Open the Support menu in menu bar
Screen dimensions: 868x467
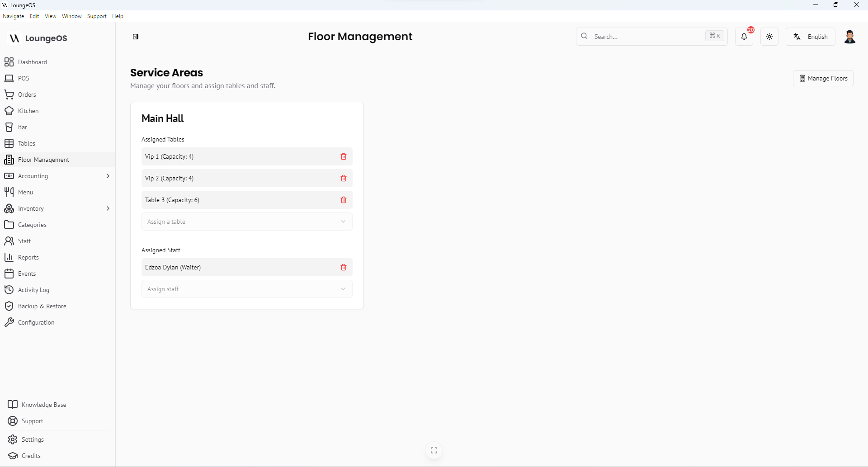97,16
